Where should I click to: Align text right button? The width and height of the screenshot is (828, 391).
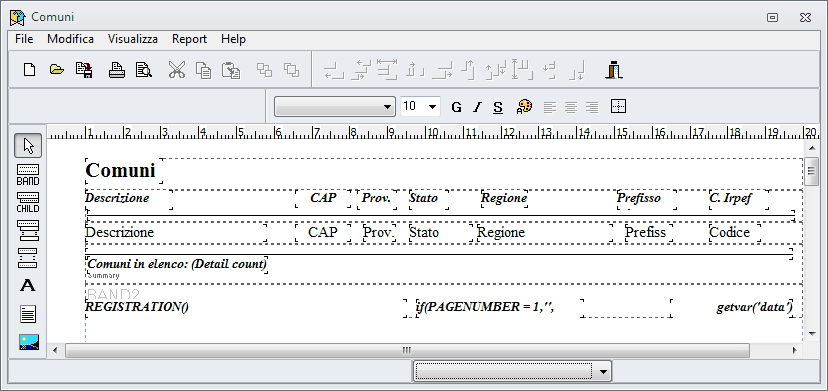tap(591, 107)
